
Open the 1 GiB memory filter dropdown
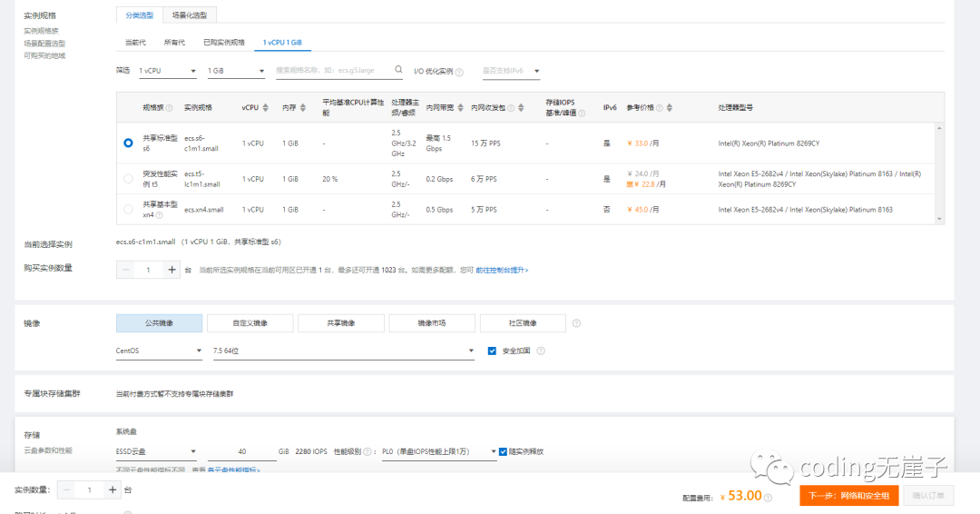click(x=236, y=71)
